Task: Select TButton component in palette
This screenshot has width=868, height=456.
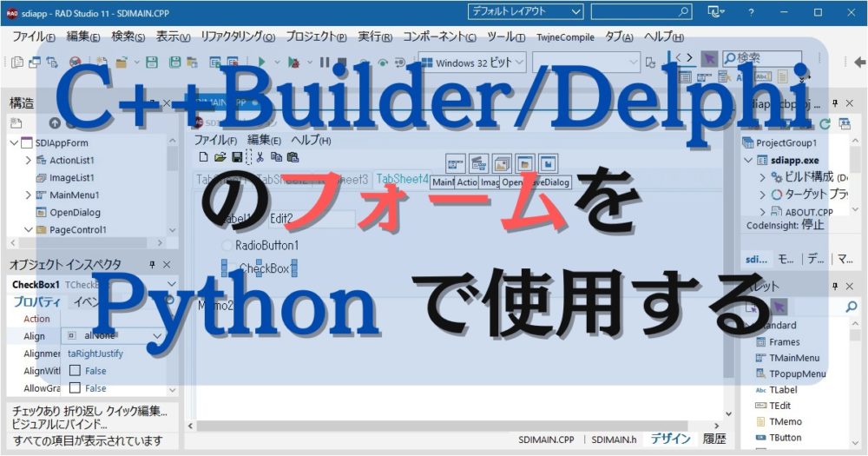Action: tap(785, 438)
